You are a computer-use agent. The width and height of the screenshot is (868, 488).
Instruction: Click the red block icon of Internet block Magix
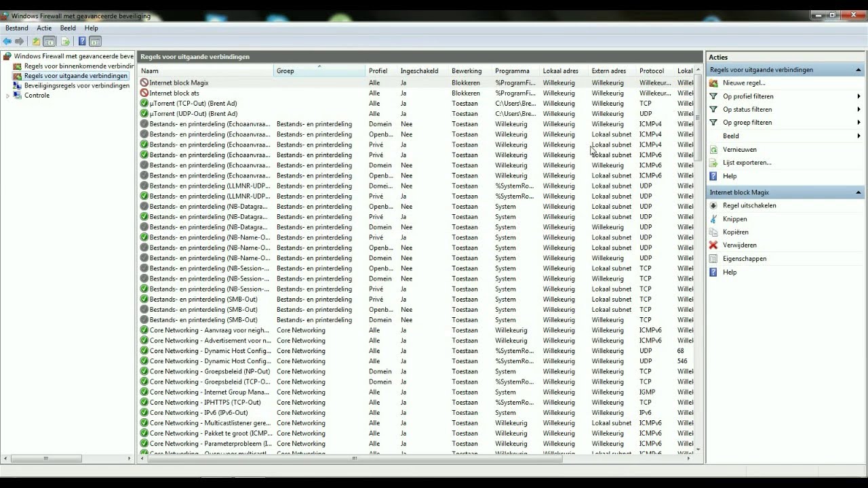144,83
